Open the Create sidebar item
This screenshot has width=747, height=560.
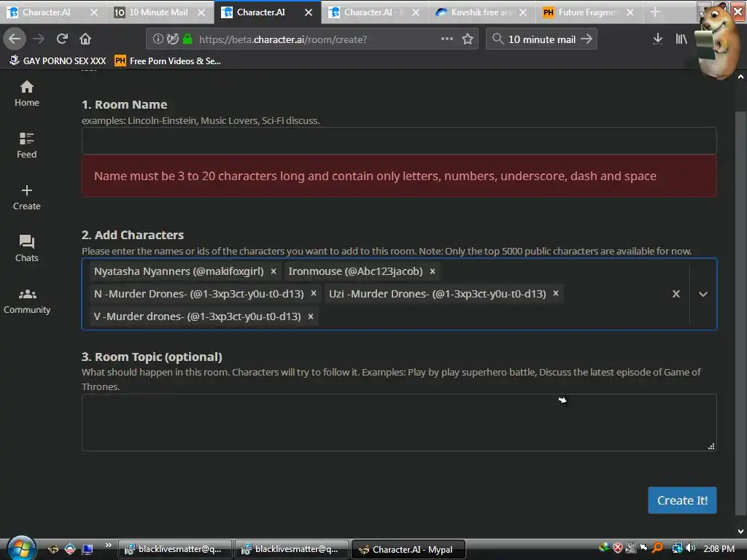pos(27,198)
